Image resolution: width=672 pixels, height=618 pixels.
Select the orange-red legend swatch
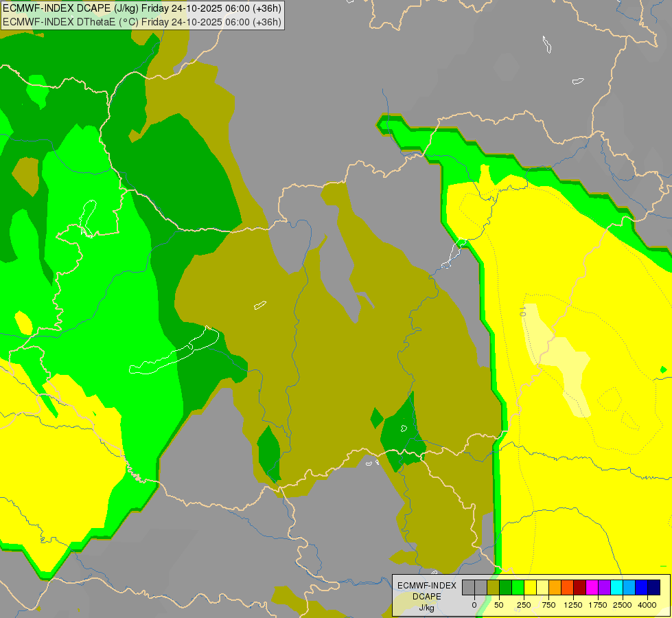[x=568, y=588]
